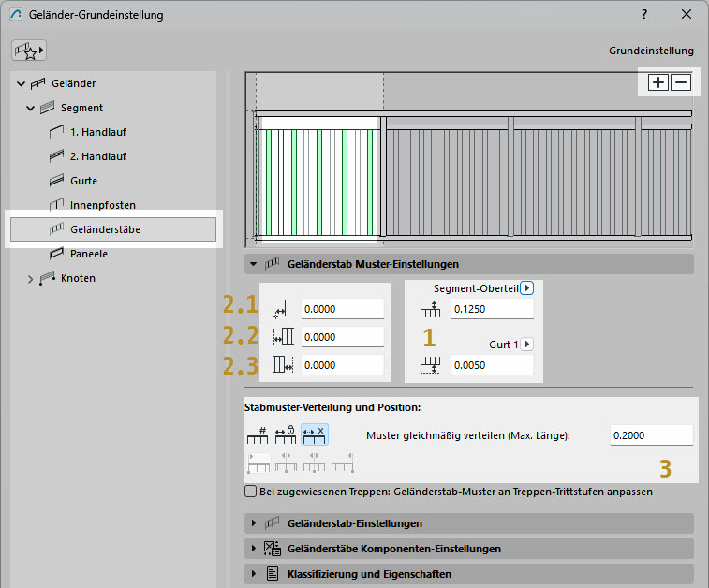Select Paneele in the tree
The width and height of the screenshot is (709, 588).
pyautogui.click(x=88, y=254)
